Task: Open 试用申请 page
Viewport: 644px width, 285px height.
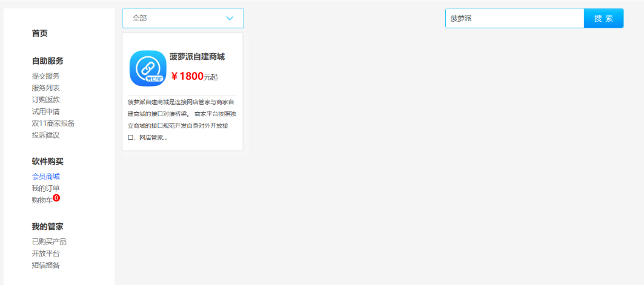Action: tap(46, 111)
